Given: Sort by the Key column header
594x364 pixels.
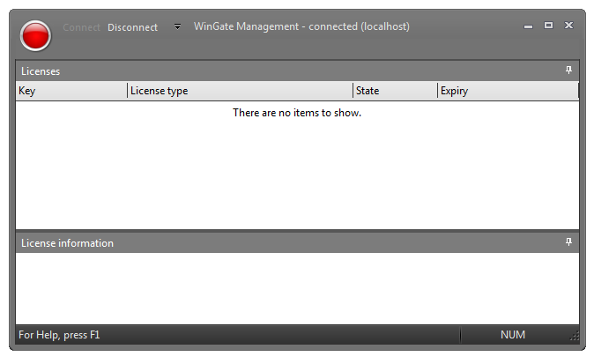Looking at the screenshot, I should click(71, 91).
